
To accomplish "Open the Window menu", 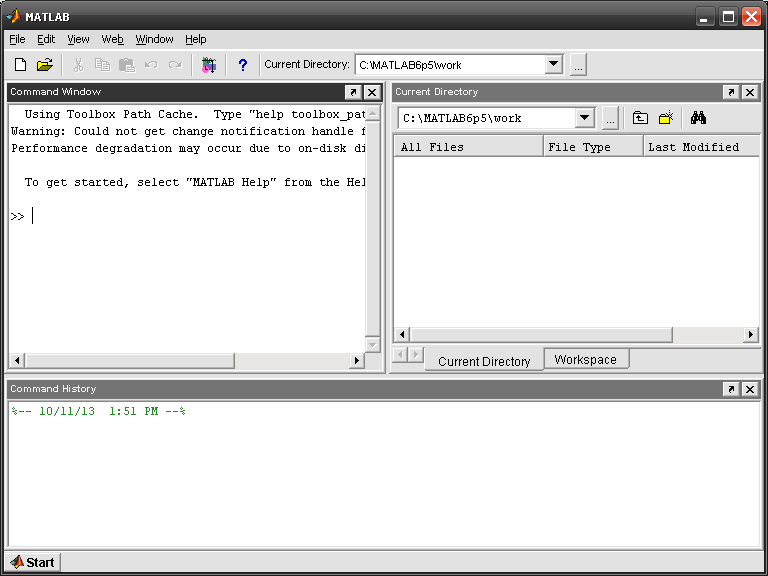I will coord(154,39).
